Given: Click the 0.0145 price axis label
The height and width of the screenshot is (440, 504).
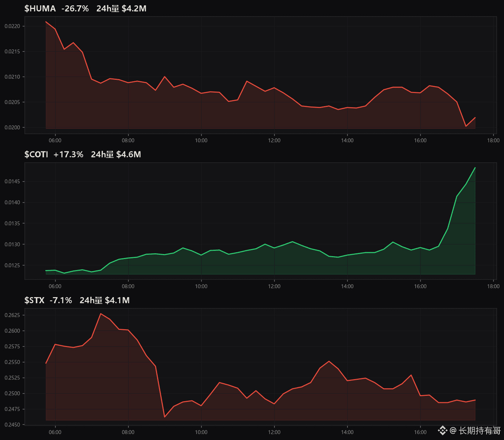Looking at the screenshot, I should (12, 182).
